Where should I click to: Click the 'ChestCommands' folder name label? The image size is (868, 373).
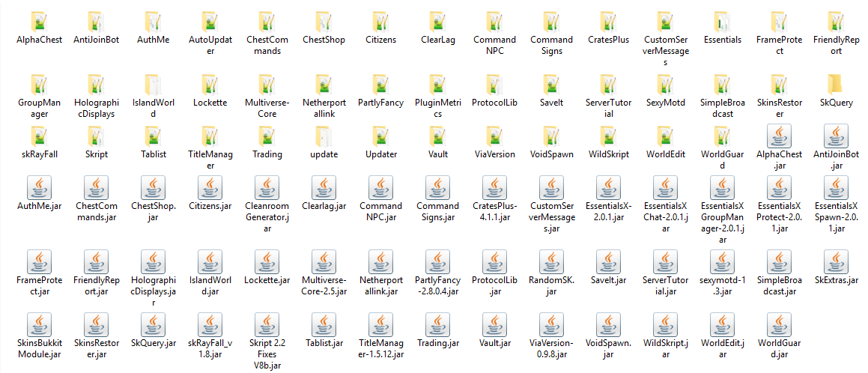click(x=267, y=46)
